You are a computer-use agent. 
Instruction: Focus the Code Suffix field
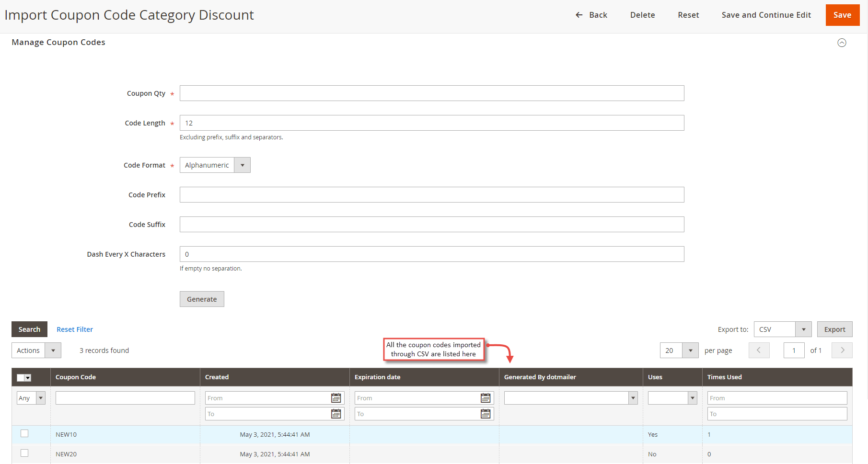(x=432, y=225)
